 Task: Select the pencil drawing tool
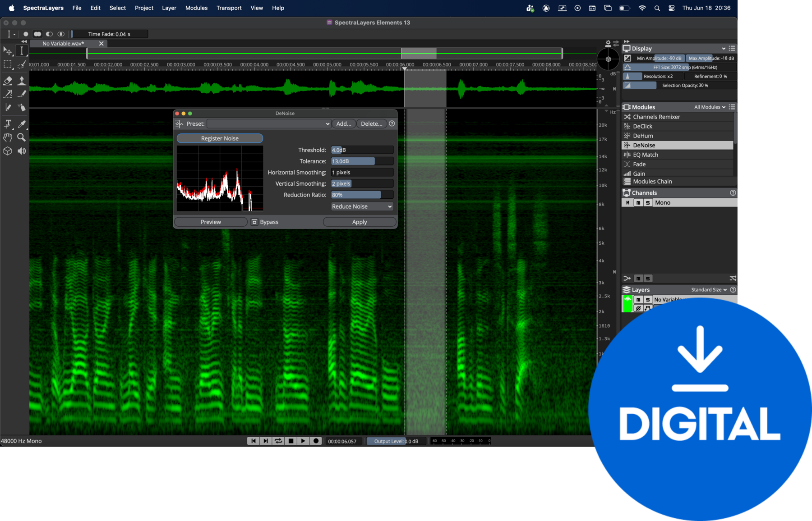[8, 107]
